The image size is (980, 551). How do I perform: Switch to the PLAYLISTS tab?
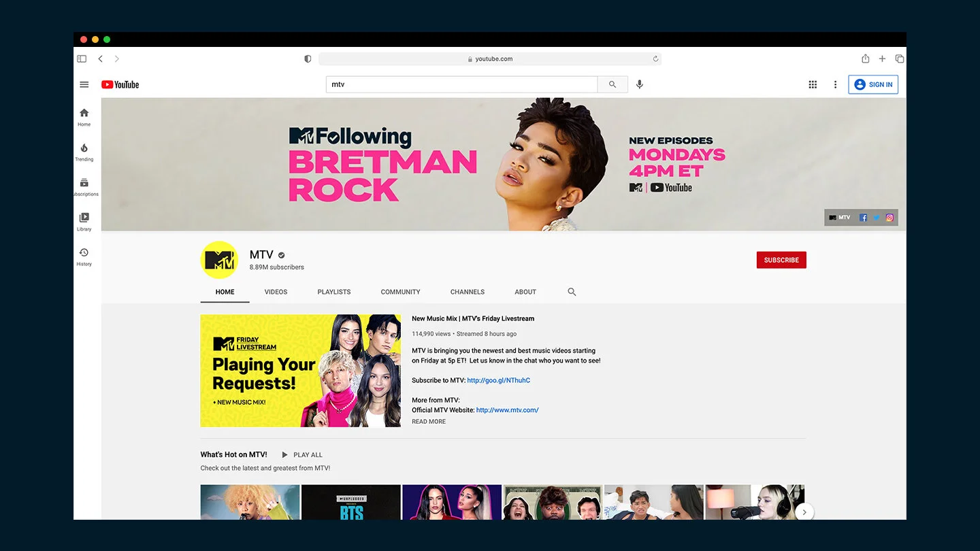click(x=334, y=292)
